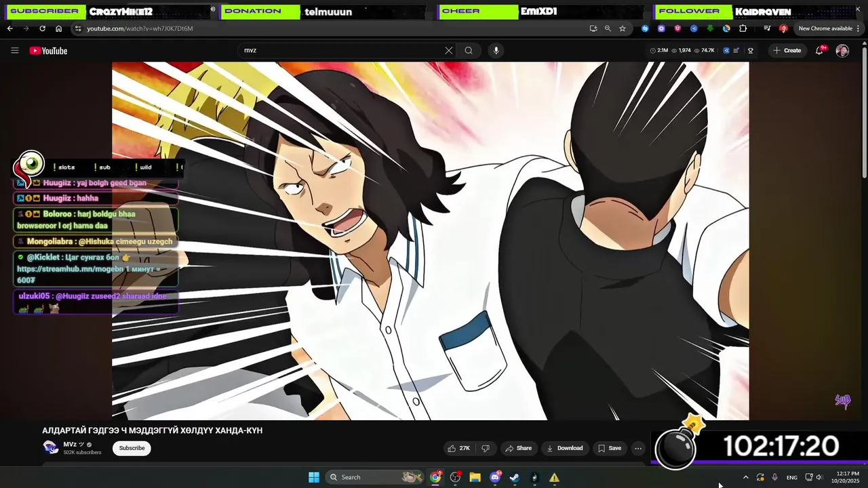Image resolution: width=868 pixels, height=488 pixels.
Task: Click the youtube.com address bar URL
Action: [x=140, y=28]
